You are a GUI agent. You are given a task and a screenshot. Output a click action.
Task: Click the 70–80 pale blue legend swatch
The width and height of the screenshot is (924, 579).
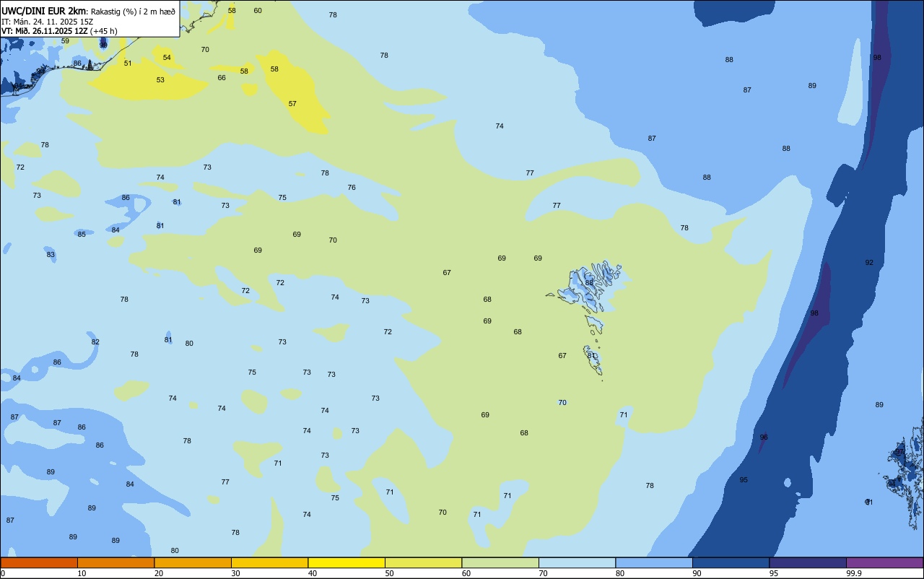coord(577,562)
